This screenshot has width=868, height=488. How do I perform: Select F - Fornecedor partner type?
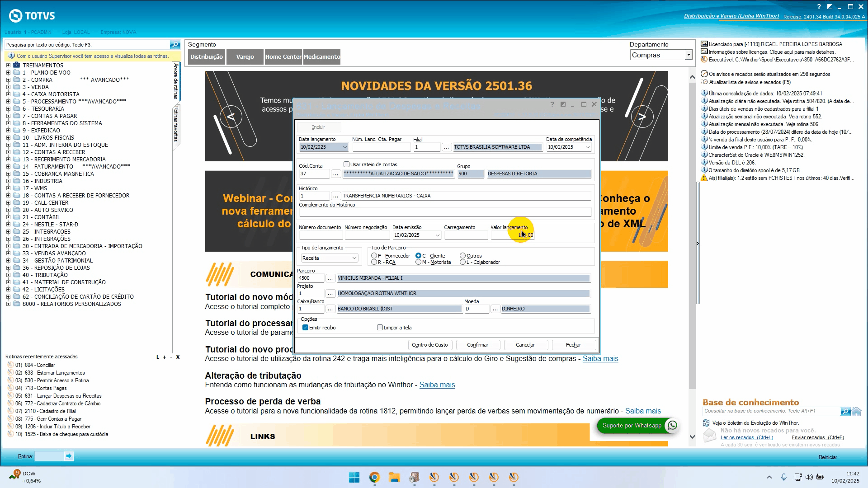(374, 256)
